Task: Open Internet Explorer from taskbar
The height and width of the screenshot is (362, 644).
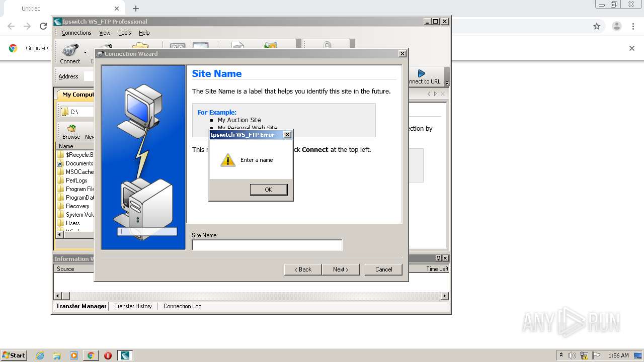Action: coord(40,355)
